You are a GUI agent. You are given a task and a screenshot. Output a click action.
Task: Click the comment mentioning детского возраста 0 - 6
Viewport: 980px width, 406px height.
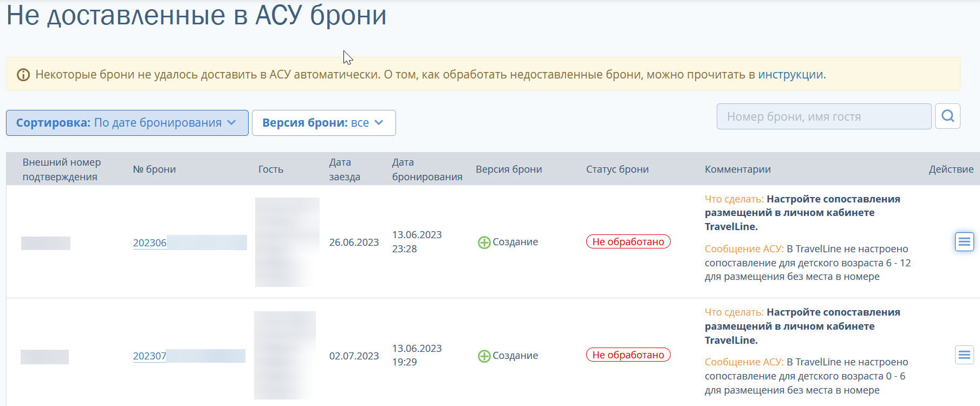tap(807, 376)
